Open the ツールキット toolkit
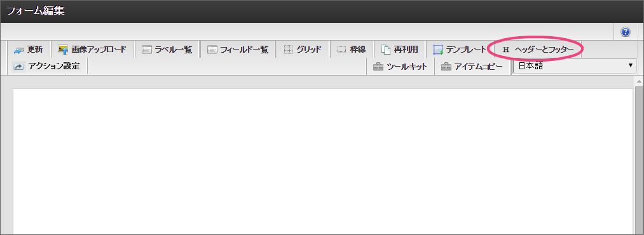The height and width of the screenshot is (235, 644). click(400, 67)
